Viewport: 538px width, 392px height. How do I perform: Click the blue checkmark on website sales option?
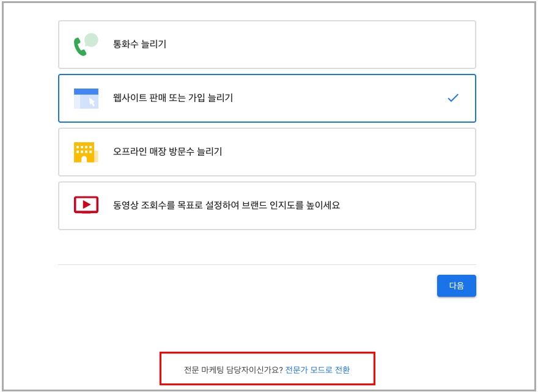tap(453, 98)
